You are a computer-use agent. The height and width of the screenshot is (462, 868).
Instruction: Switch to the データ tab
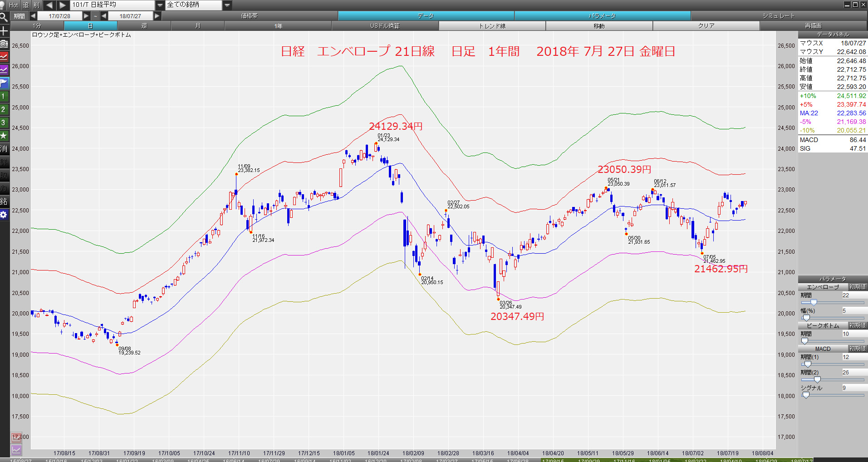coord(426,16)
